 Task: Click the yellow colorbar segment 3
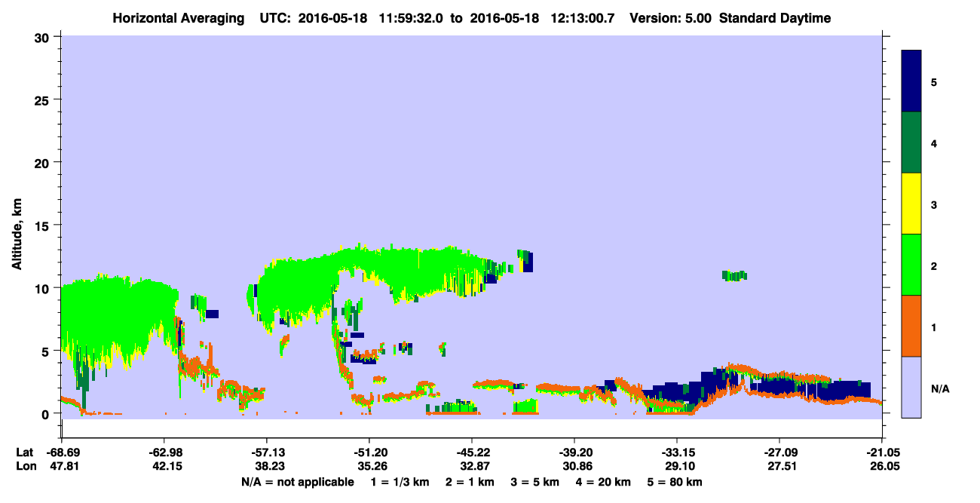click(x=911, y=204)
